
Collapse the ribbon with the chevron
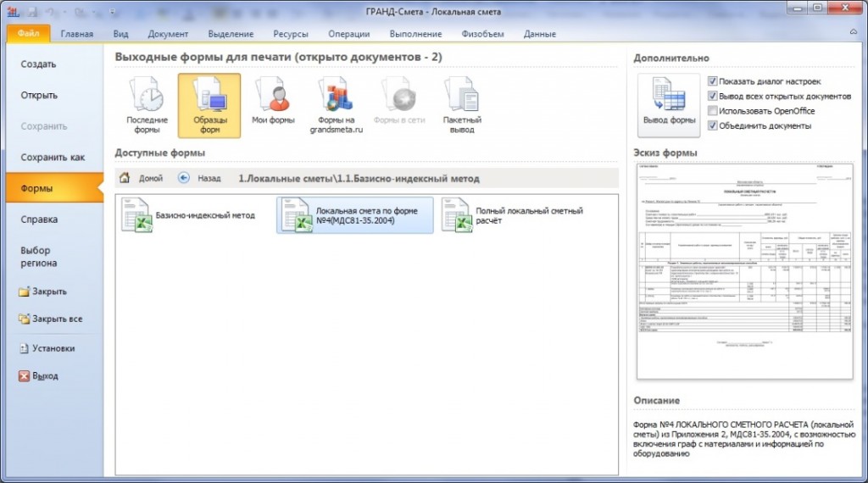click(853, 32)
